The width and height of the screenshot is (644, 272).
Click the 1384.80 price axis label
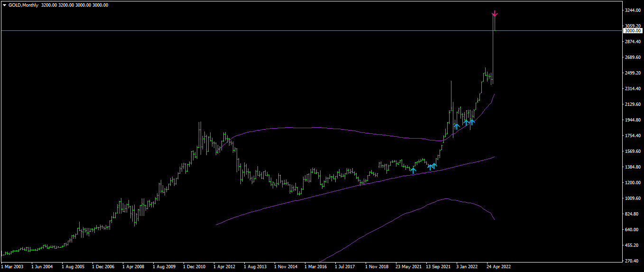(x=633, y=167)
